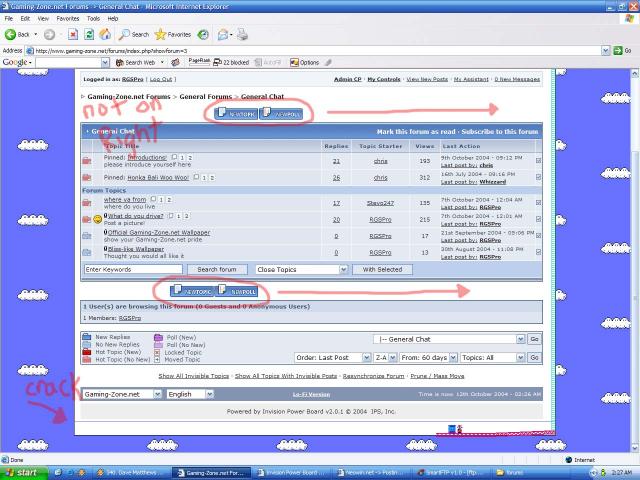Click the Forward navigation arrow
The image size is (640, 480).
pyautogui.click(x=49, y=35)
